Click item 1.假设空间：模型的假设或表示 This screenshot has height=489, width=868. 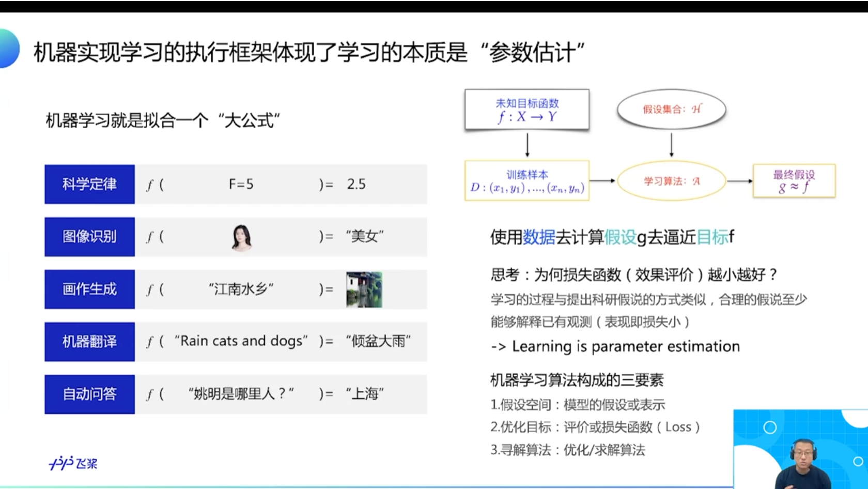tap(578, 405)
